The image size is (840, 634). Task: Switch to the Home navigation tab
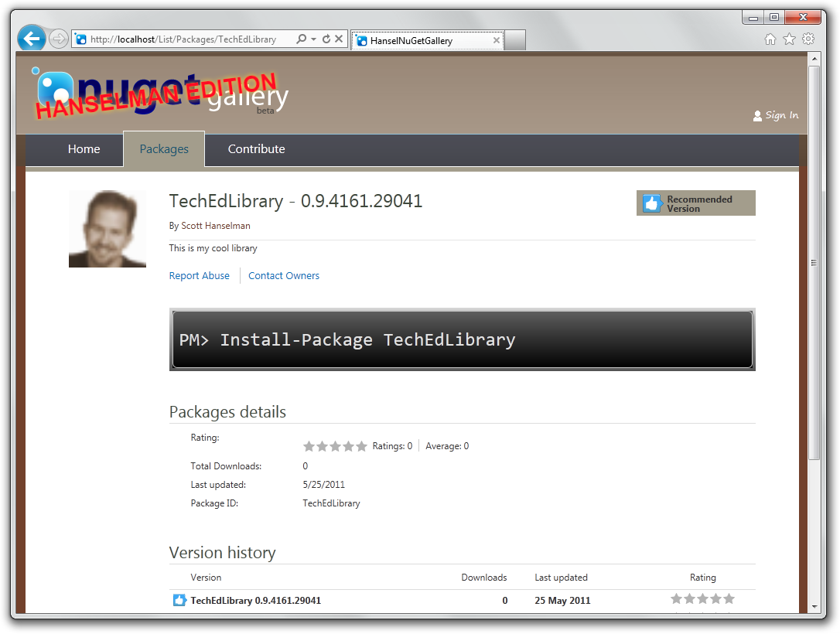[x=84, y=149]
